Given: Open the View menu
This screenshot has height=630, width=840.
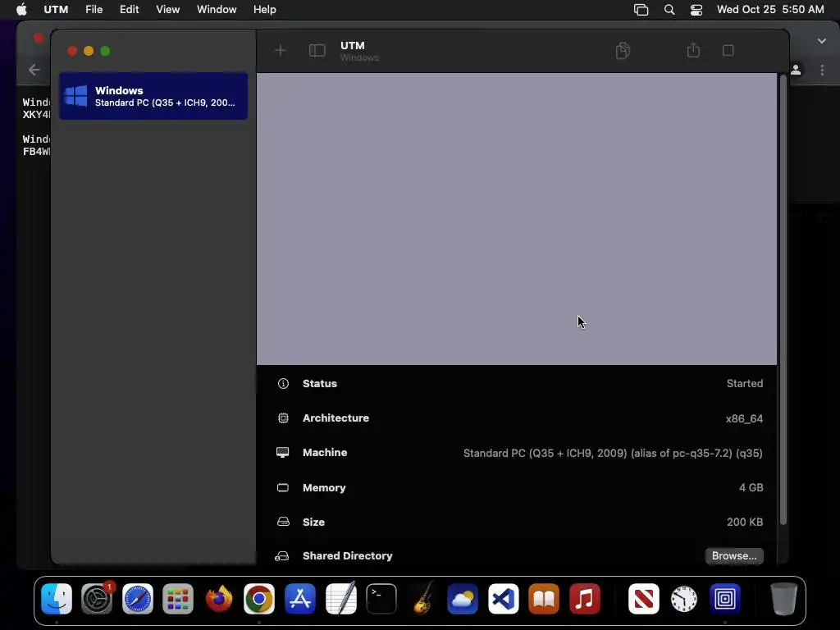Looking at the screenshot, I should tap(167, 9).
